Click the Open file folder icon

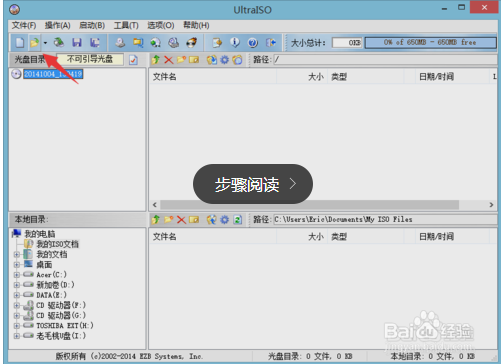tap(34, 42)
